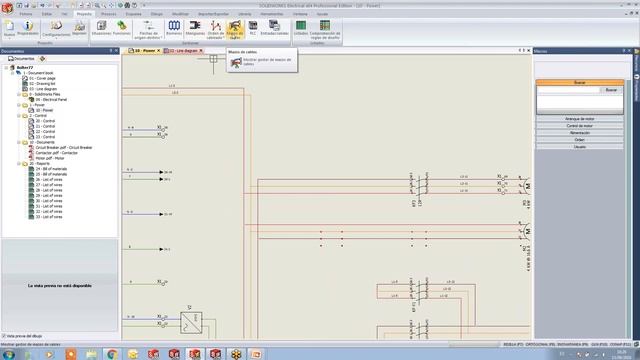
Task: Click the Funciones ribbon icon
Action: (x=122, y=28)
